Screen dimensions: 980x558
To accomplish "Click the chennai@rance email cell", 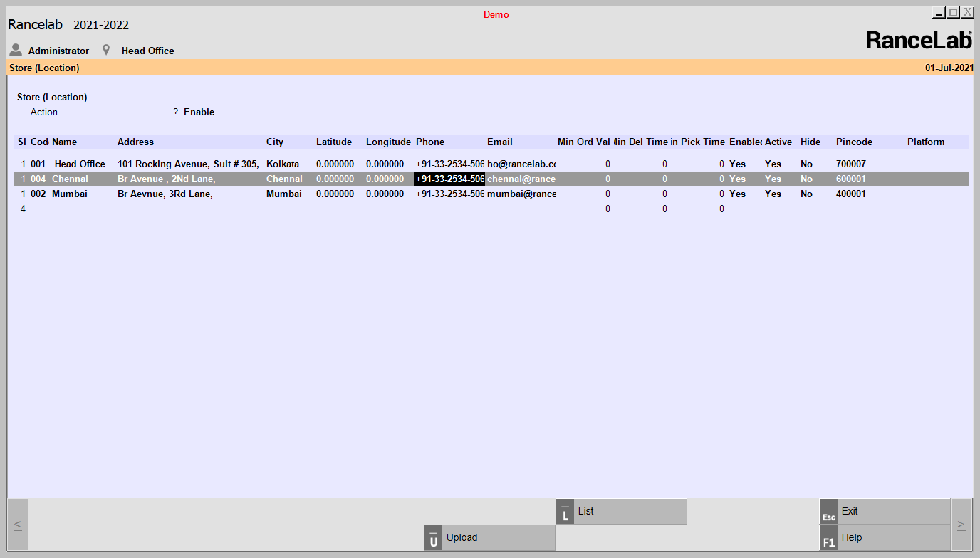I will [x=521, y=179].
